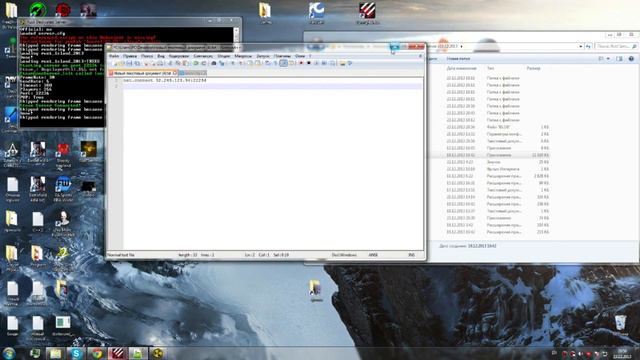The image size is (640, 360).
Task: Select the Recycle Bin desktop icon
Action: click(620, 325)
